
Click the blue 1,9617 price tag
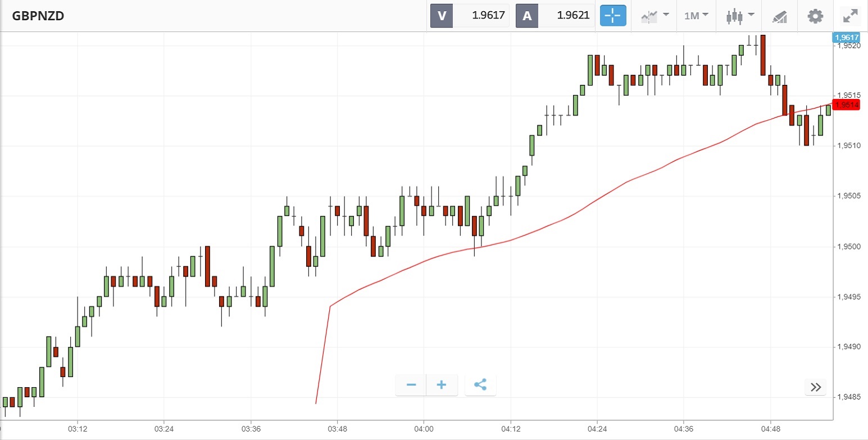point(846,38)
